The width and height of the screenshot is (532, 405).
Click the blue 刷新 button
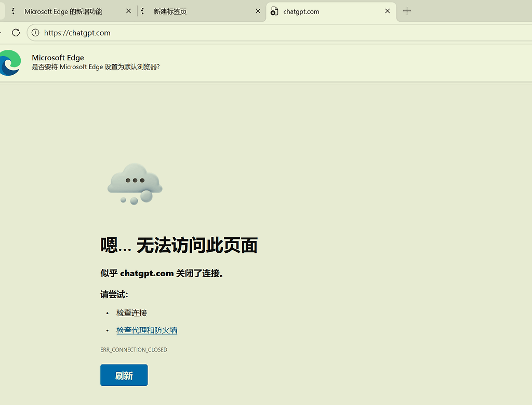coord(124,375)
